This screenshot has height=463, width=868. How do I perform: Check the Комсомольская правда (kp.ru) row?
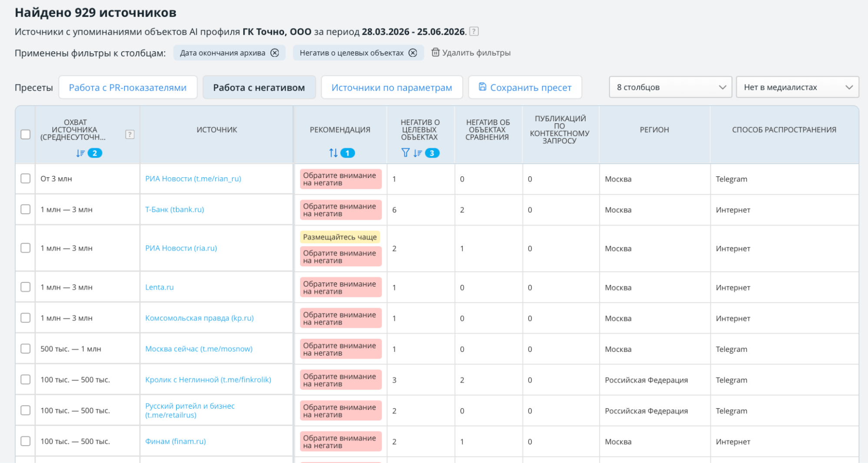tap(26, 318)
